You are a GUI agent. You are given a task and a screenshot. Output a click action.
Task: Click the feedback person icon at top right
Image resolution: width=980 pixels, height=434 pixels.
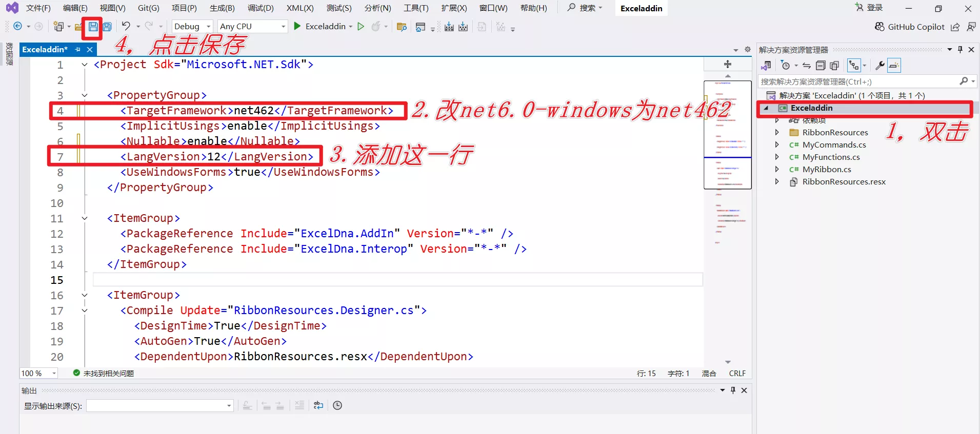click(971, 27)
